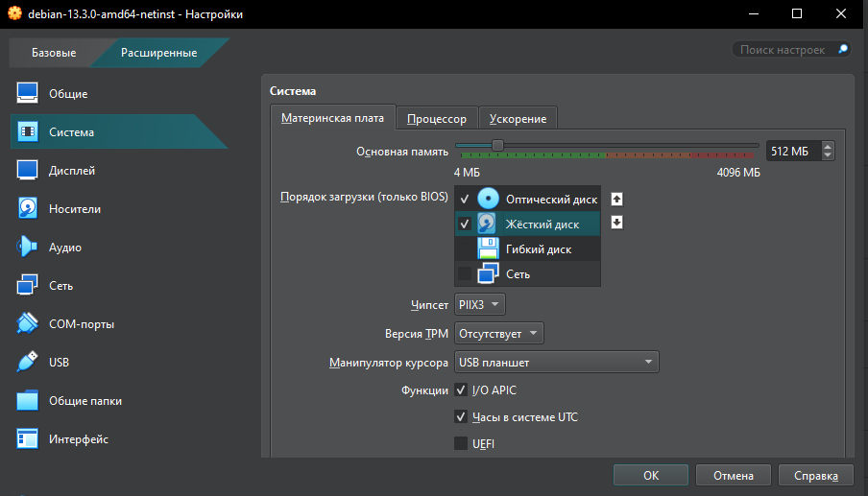Viewport: 868px width, 496px height.
Task: Open COM-порты section icon
Action: [x=27, y=324]
